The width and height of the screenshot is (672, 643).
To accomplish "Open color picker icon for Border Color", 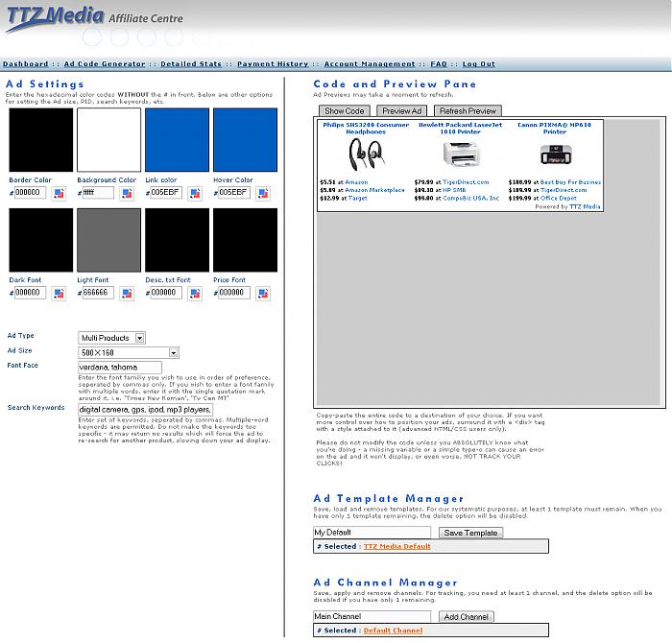I will click(60, 194).
